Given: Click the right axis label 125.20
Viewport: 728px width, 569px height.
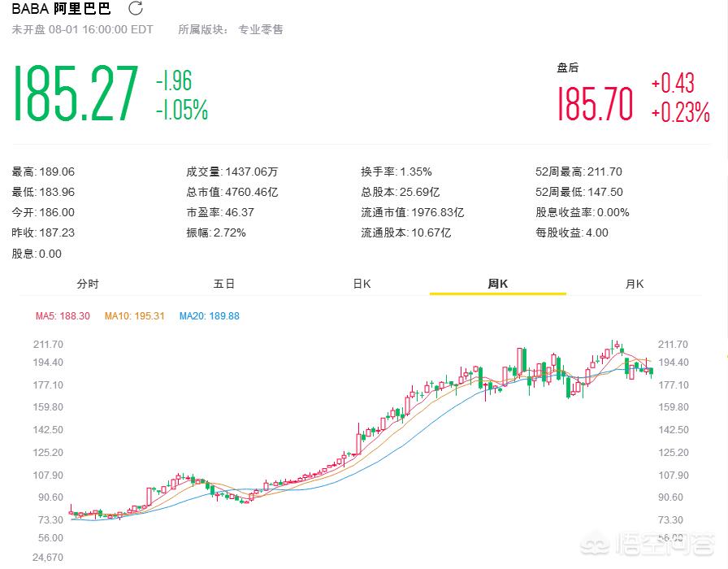Looking at the screenshot, I should pyautogui.click(x=674, y=453).
